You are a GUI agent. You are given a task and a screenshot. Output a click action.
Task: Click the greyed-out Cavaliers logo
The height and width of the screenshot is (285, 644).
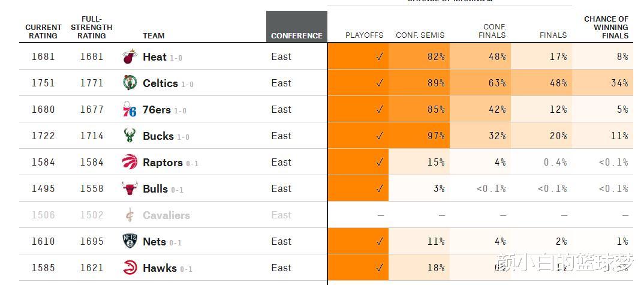[x=130, y=215]
